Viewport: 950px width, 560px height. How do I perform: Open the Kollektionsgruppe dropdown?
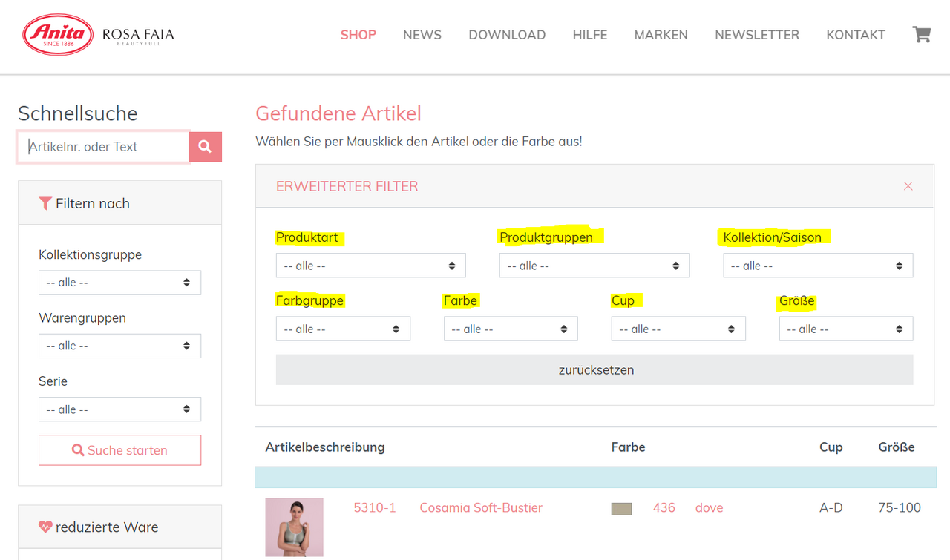pyautogui.click(x=119, y=283)
